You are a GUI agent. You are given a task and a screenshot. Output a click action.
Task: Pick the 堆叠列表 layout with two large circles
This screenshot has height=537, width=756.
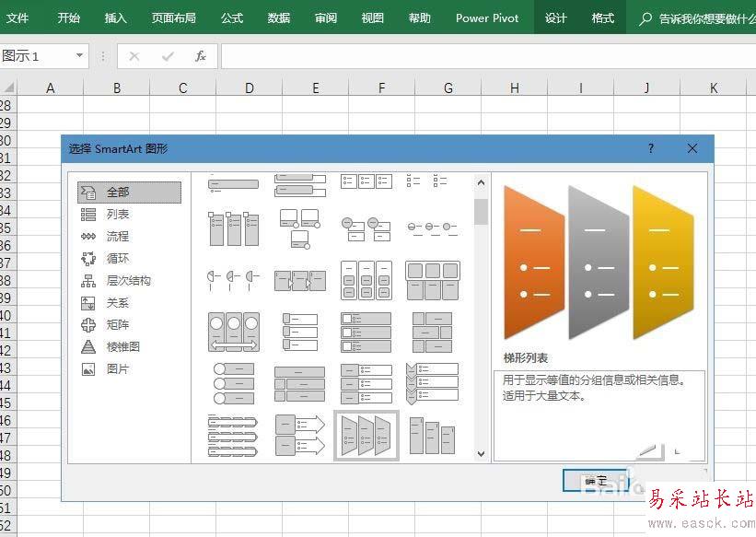pyautogui.click(x=366, y=228)
